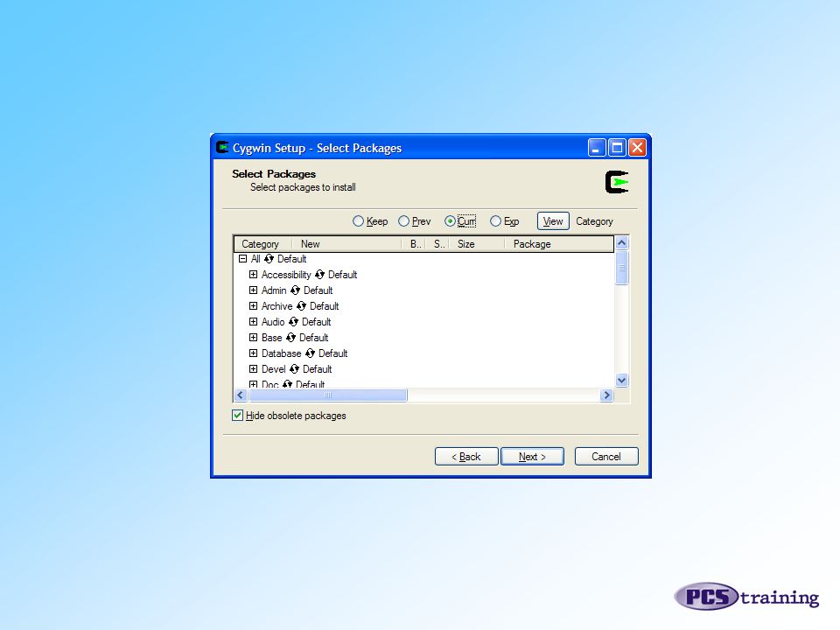Expand the Audio category
Screen dimensions: 840x630
[254, 321]
